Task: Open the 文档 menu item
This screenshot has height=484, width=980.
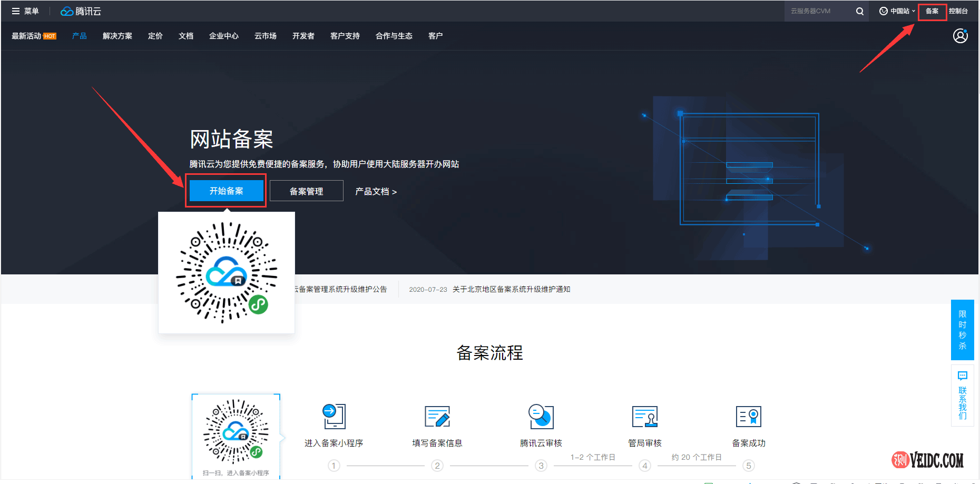Action: pyautogui.click(x=185, y=36)
